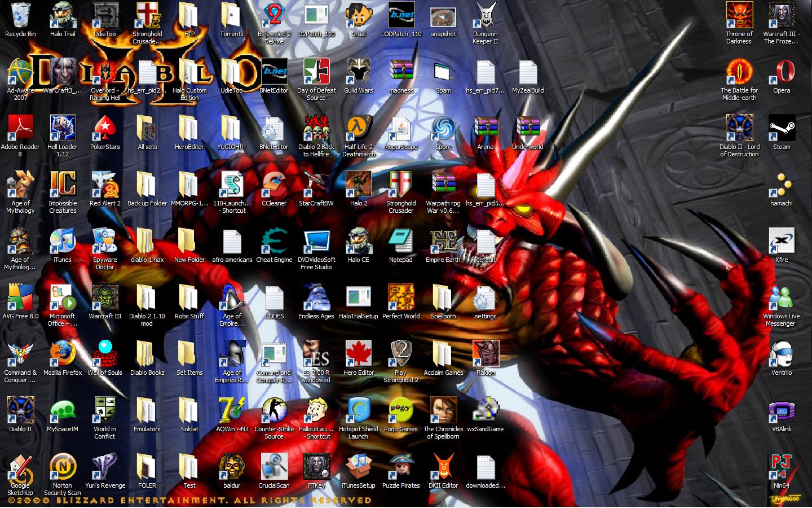
Task: Open the Hotspot Shield Launch icon
Action: (359, 410)
